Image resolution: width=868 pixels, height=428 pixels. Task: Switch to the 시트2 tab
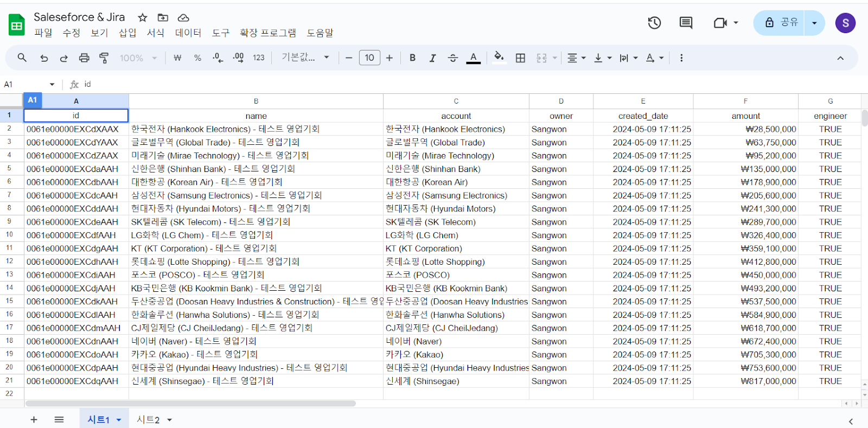(148, 420)
